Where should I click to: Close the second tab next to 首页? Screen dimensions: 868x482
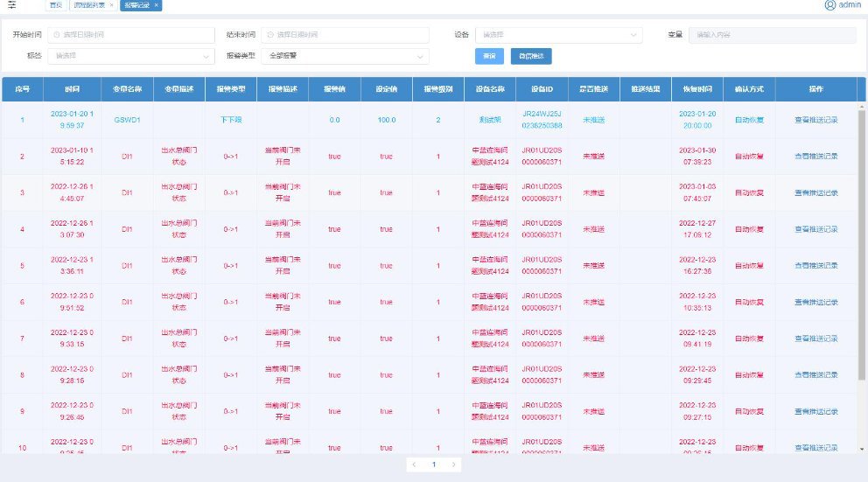(111, 5)
